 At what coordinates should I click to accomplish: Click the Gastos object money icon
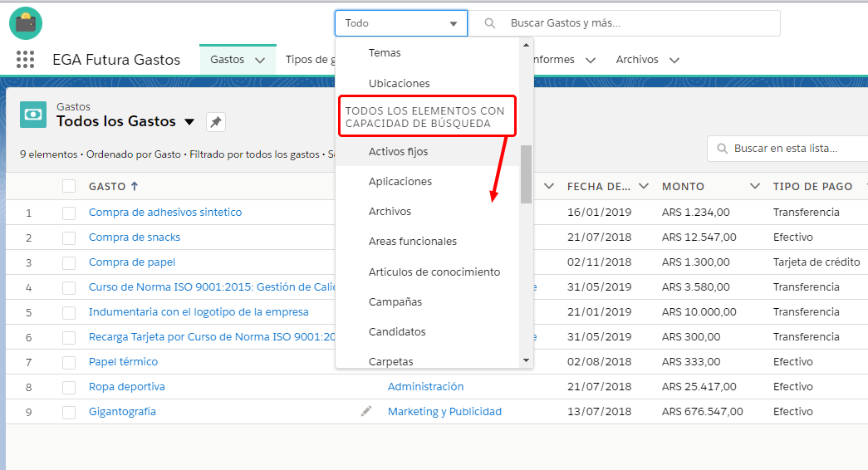pyautogui.click(x=33, y=115)
